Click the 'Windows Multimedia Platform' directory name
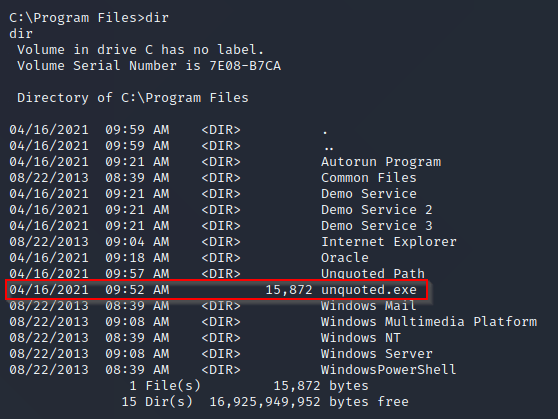Screen dimensions: 558x419 click(x=429, y=322)
